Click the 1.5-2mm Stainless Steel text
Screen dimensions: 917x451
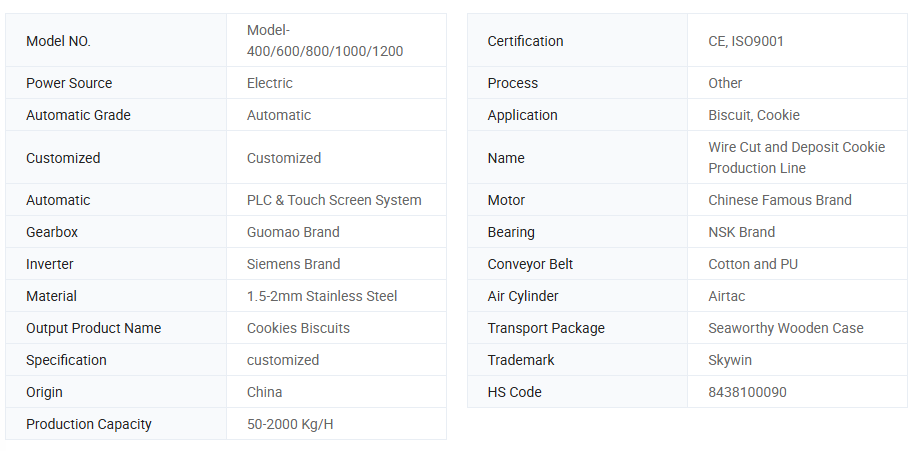coord(322,296)
